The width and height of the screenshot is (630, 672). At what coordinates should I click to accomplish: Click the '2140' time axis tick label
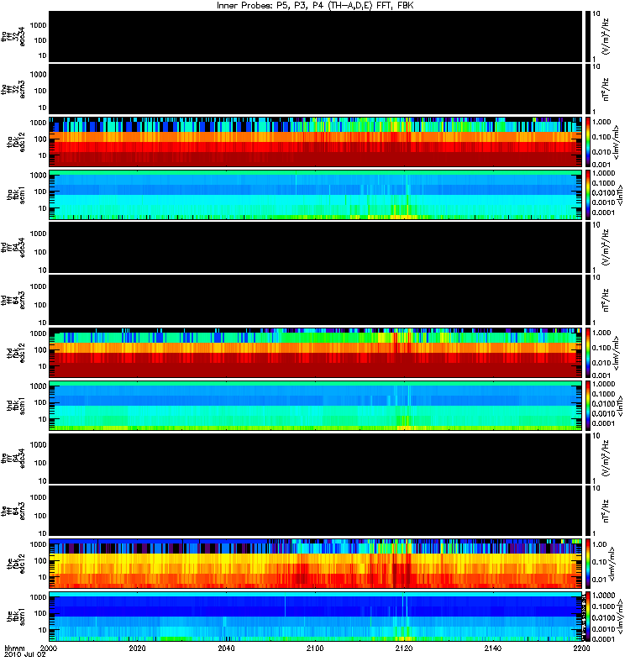pyautogui.click(x=493, y=648)
